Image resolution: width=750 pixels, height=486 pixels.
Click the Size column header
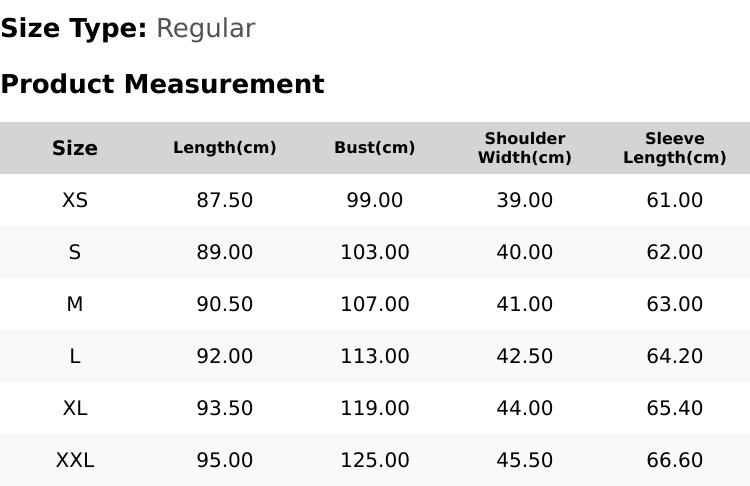[75, 148]
